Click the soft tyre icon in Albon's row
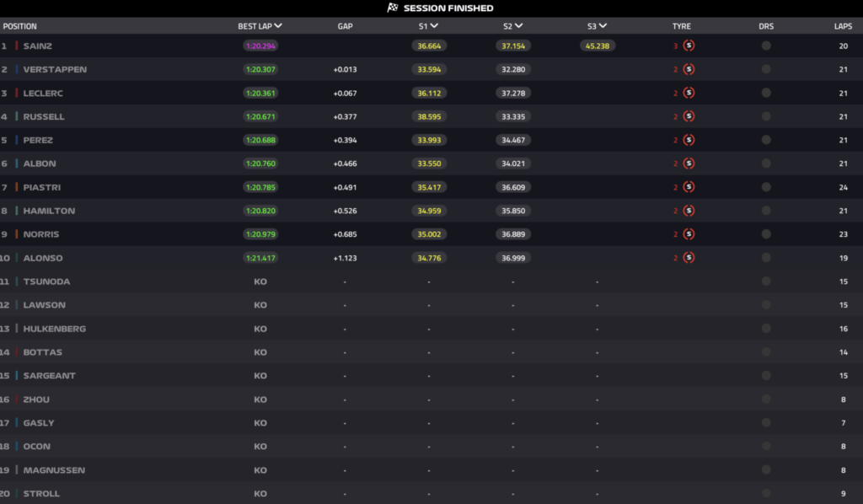Viewport: 863px width, 504px height. click(x=689, y=164)
